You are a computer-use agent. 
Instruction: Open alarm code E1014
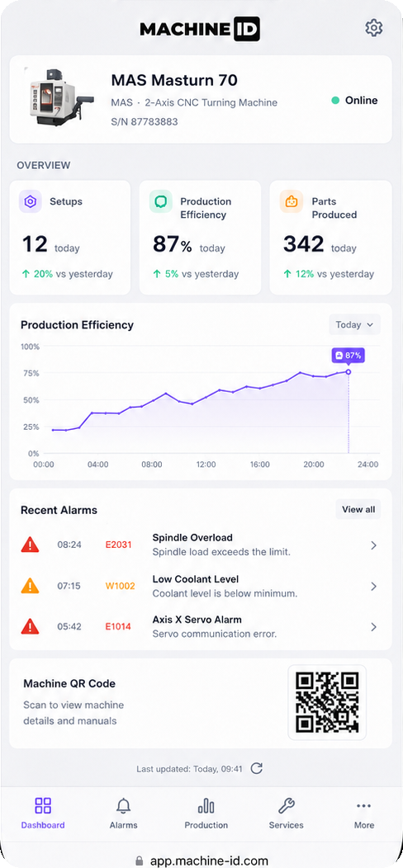click(118, 626)
